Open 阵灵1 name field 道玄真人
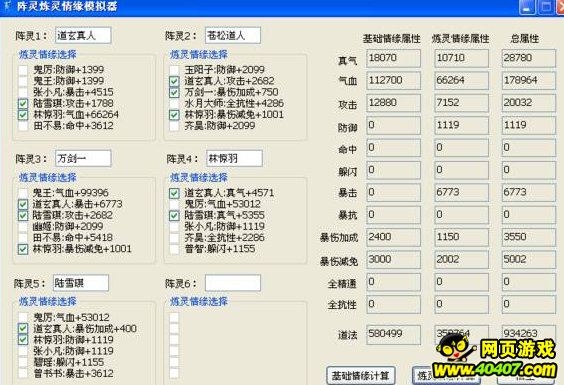Image resolution: width=564 pixels, height=385 pixels. pyautogui.click(x=83, y=35)
